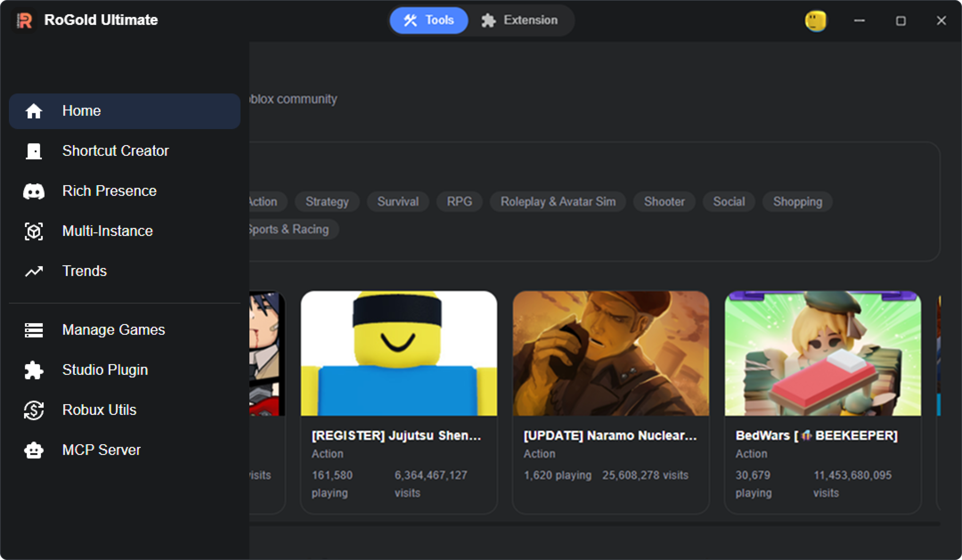Open Trends via the chart arrow icon
The image size is (962, 560).
click(x=34, y=271)
